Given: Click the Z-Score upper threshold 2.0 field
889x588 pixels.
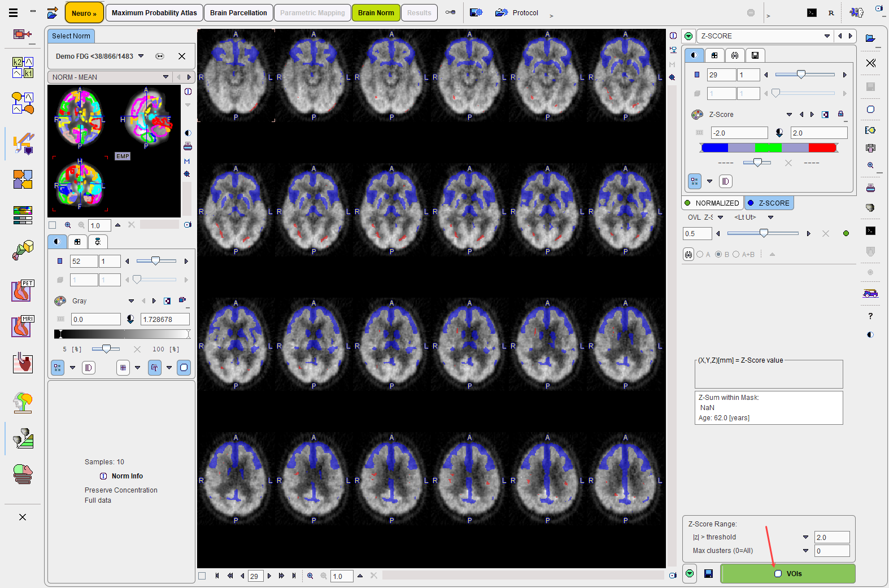Looking at the screenshot, I should pos(819,133).
